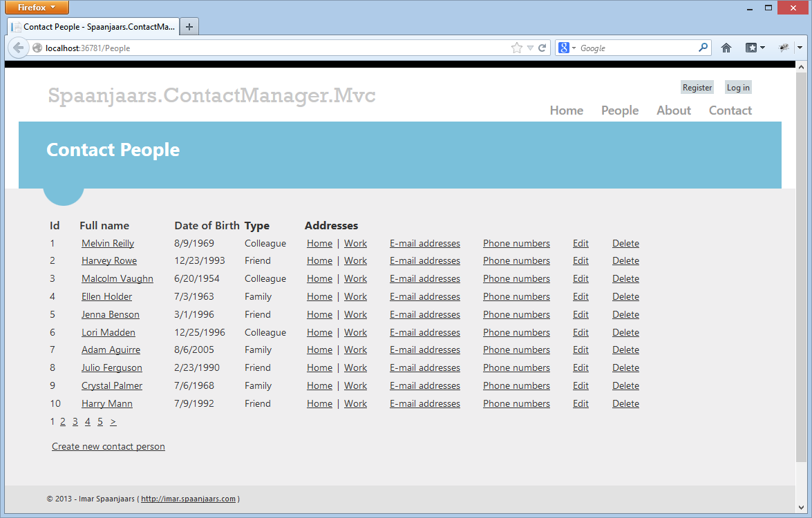812x518 pixels.
Task: Go to the Firefox home page icon
Action: pyautogui.click(x=726, y=48)
